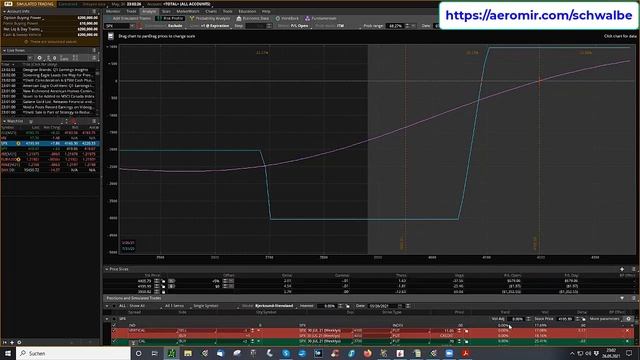
Task: Adjust the Prob range stepper arrows
Action: (x=407, y=26)
